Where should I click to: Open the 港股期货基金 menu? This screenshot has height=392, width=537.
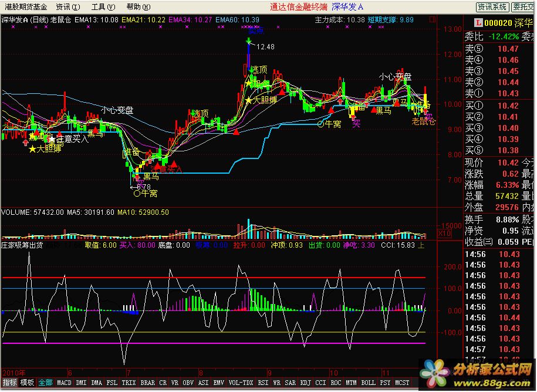[x=26, y=7]
